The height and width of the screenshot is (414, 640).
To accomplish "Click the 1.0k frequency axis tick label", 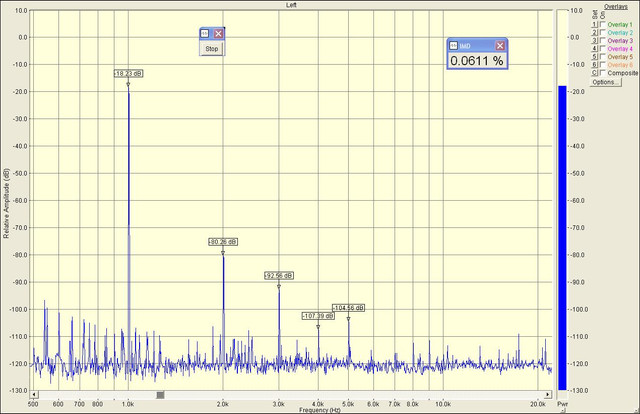I will click(x=128, y=404).
